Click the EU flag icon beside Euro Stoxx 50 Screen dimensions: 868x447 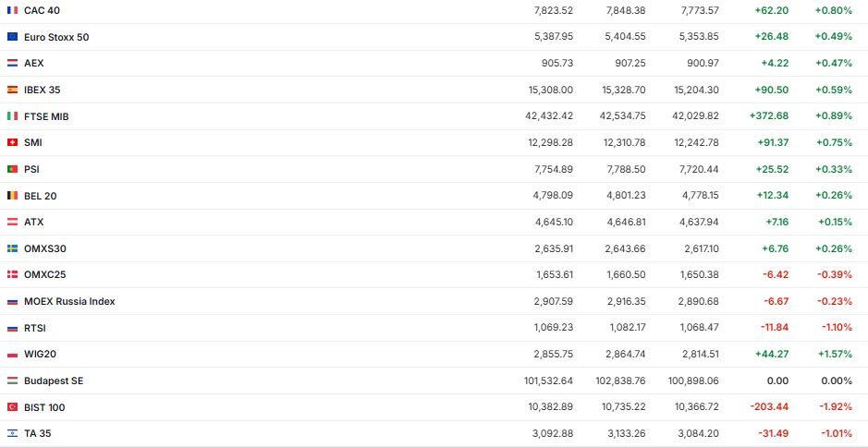[x=12, y=37]
